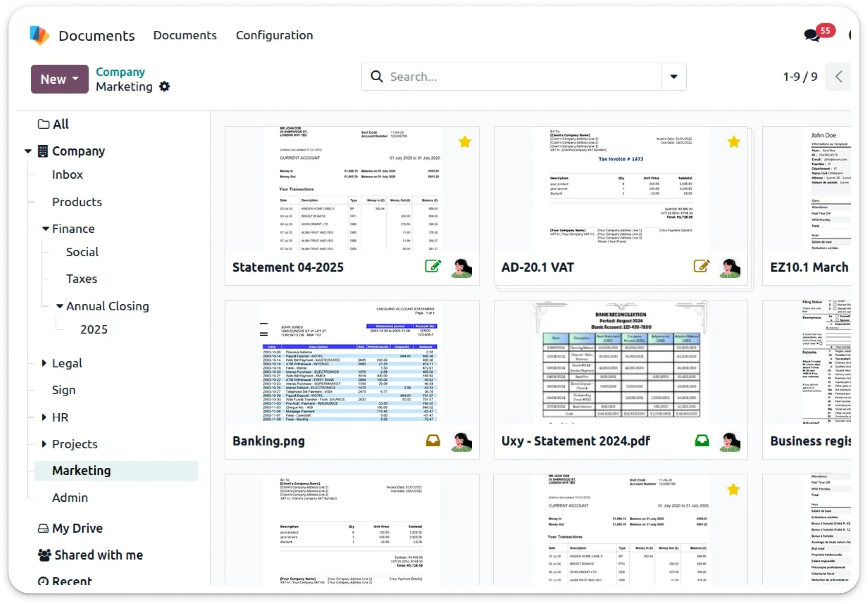Click the New button
The image size is (868, 604).
[59, 79]
